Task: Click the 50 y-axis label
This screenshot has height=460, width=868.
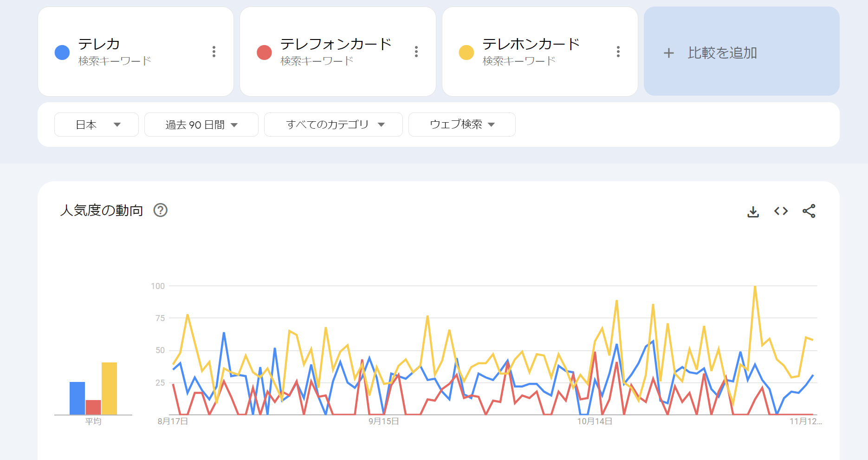Action: click(x=160, y=350)
